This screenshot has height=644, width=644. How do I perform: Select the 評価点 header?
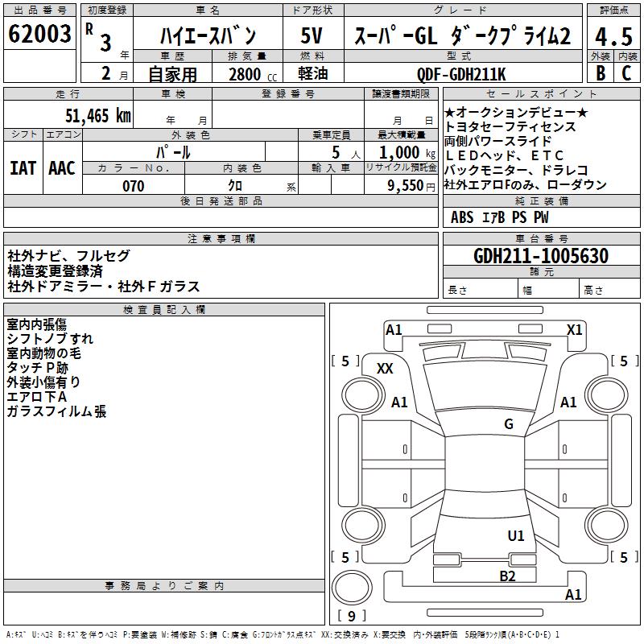click(614, 10)
